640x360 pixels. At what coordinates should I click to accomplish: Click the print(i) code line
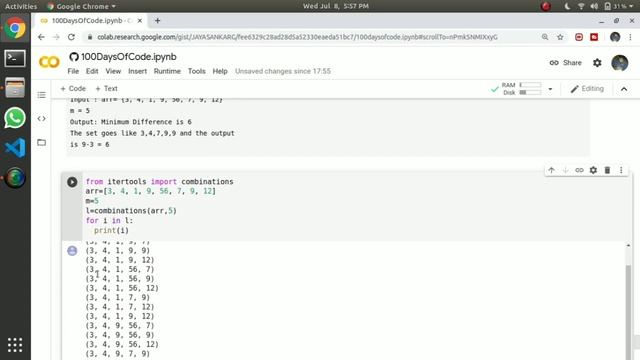tap(111, 230)
